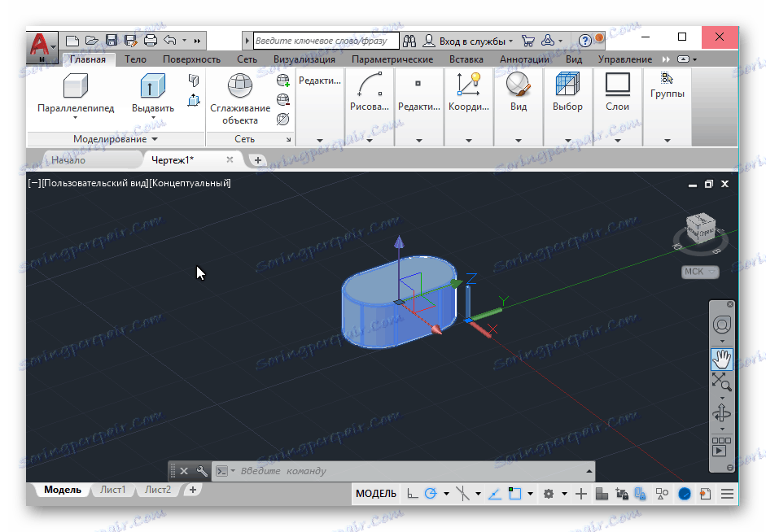Switch to the Вставка ribbon tab
Image resolution: width=766 pixels, height=532 pixels.
tap(466, 59)
